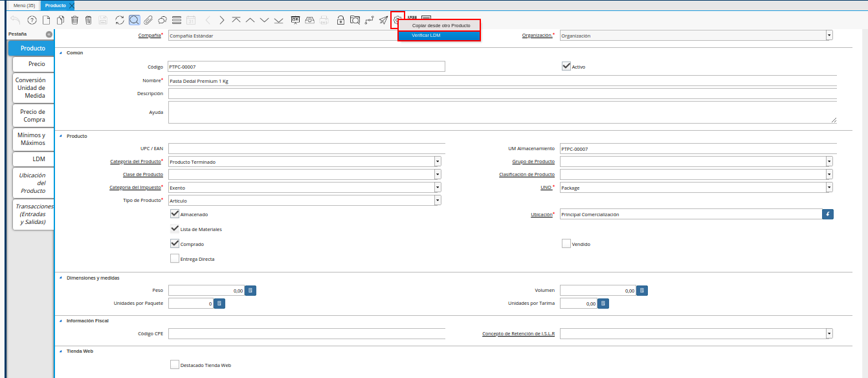Open the Organización dropdown arrow

(x=829, y=36)
